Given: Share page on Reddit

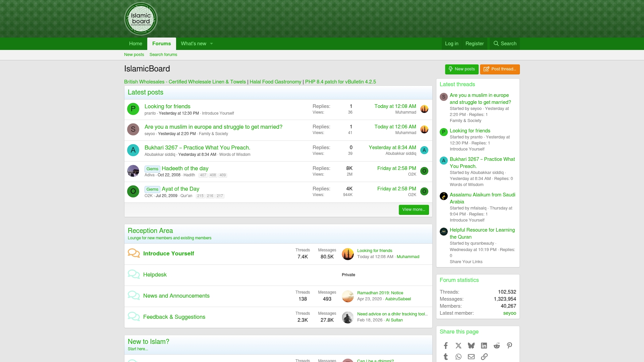Looking at the screenshot, I should coord(497,346).
